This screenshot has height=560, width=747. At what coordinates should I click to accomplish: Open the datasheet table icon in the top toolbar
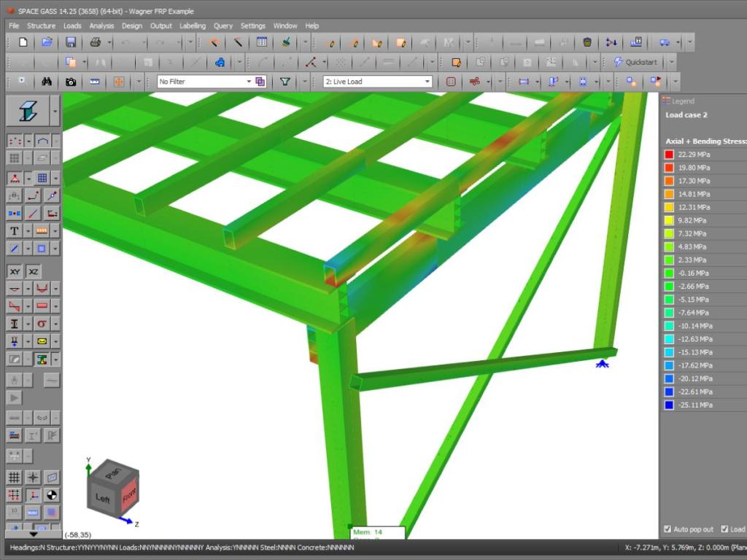(262, 42)
